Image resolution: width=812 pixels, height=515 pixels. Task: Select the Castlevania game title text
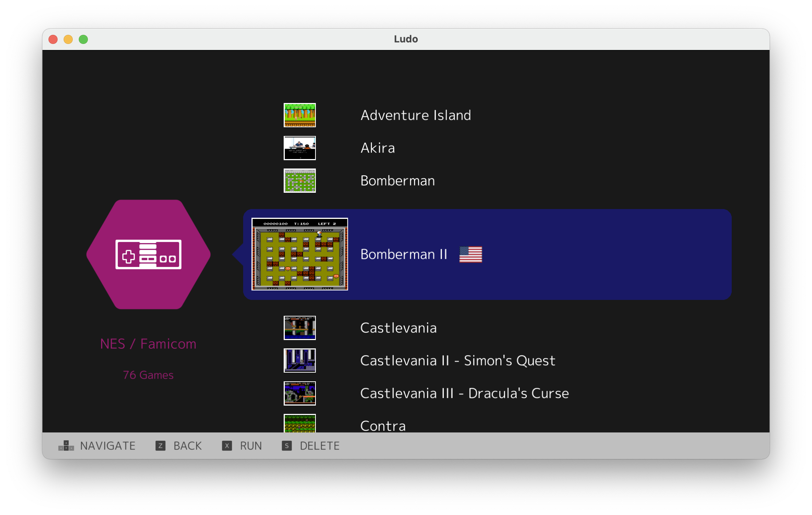coord(398,328)
